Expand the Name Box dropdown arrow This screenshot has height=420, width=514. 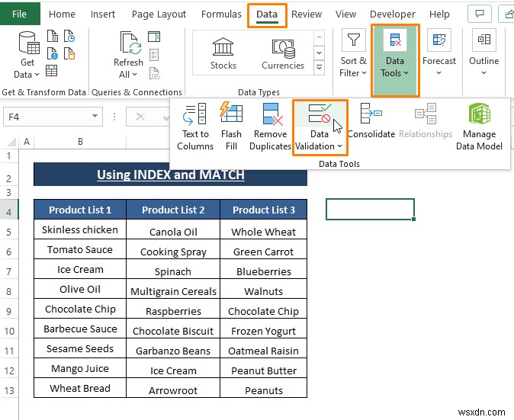click(95, 116)
